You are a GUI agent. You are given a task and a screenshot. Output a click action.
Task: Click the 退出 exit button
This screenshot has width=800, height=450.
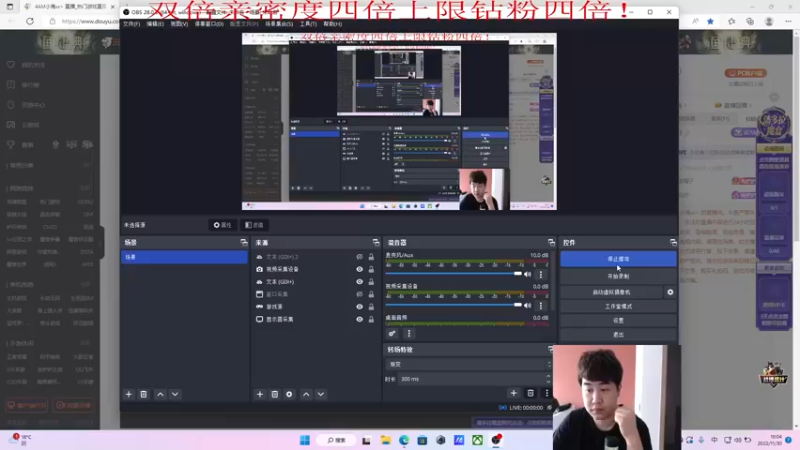click(x=618, y=335)
